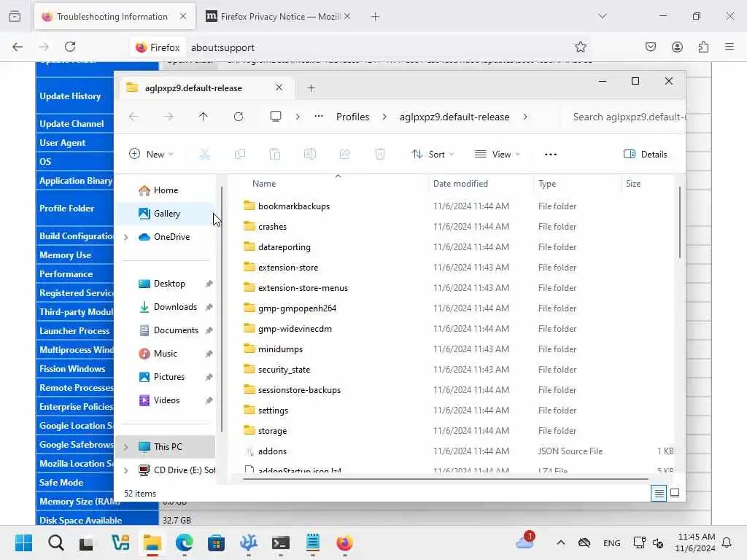Reload the Firefox page
The height and width of the screenshot is (560, 747).
coord(70,47)
